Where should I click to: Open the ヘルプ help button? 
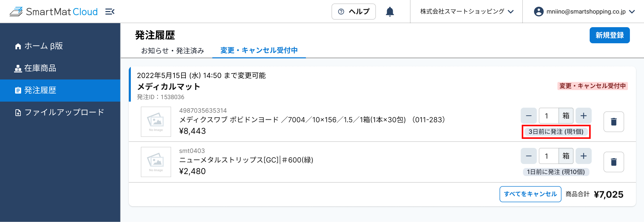click(x=354, y=12)
